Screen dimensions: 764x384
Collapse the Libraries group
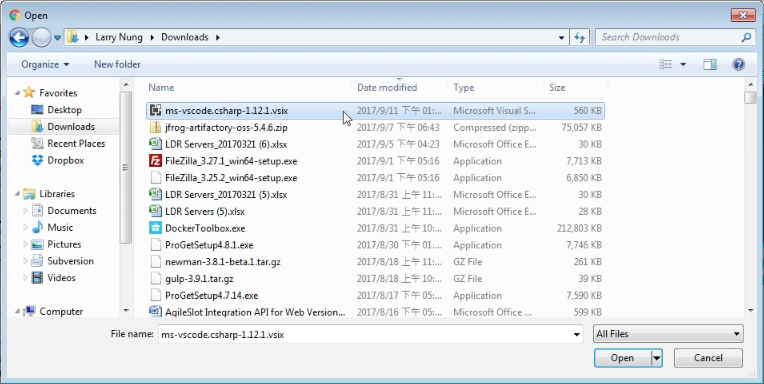click(17, 193)
